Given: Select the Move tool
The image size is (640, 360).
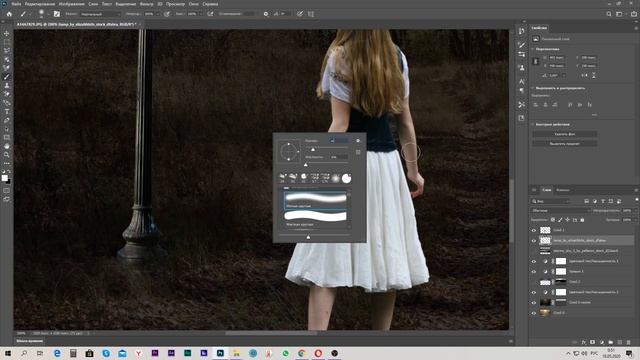Looking at the screenshot, I should [7, 33].
